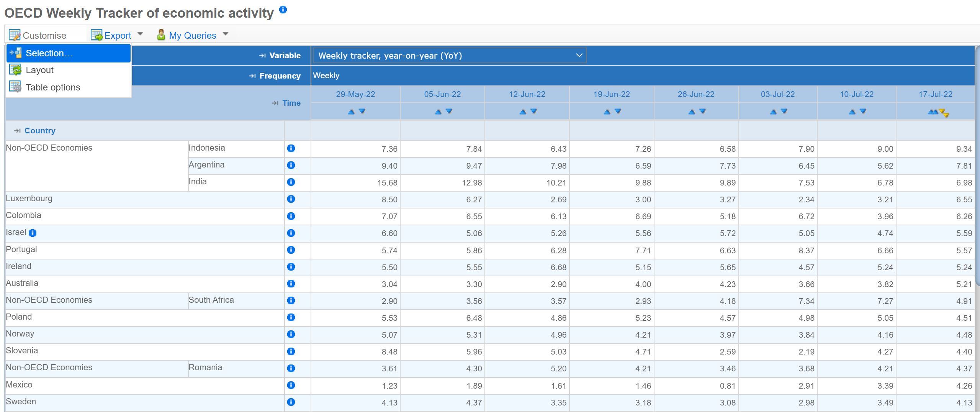Select Layout in the Customise menu
The height and width of the screenshot is (412, 980).
39,70
